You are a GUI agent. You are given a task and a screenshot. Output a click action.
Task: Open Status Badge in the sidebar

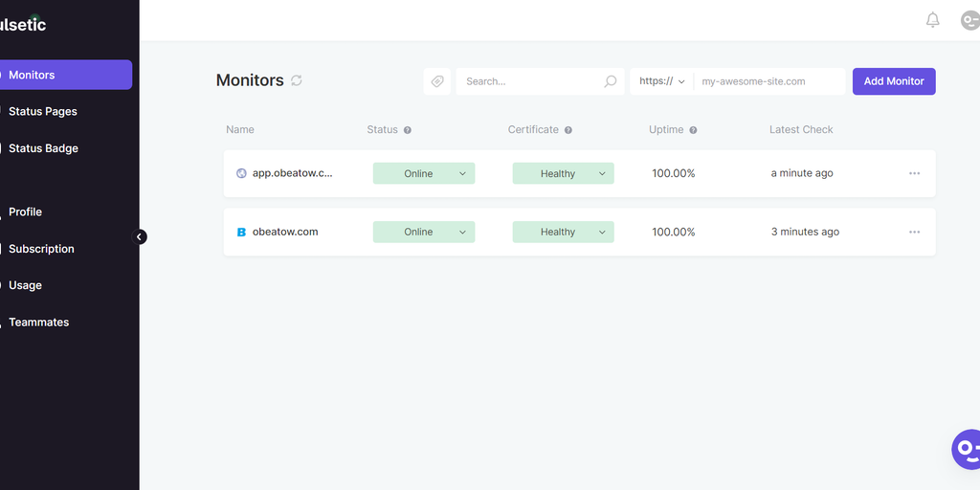click(x=43, y=148)
